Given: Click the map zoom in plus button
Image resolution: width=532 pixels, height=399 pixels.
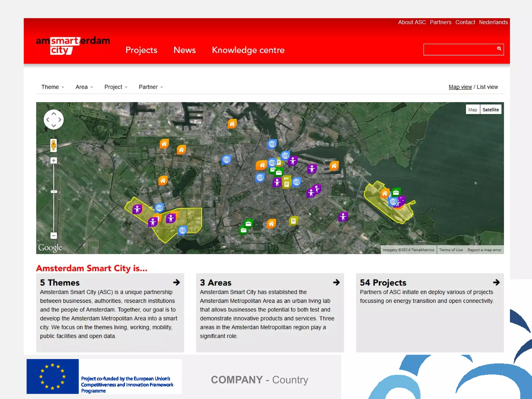Looking at the screenshot, I should click(x=54, y=161).
